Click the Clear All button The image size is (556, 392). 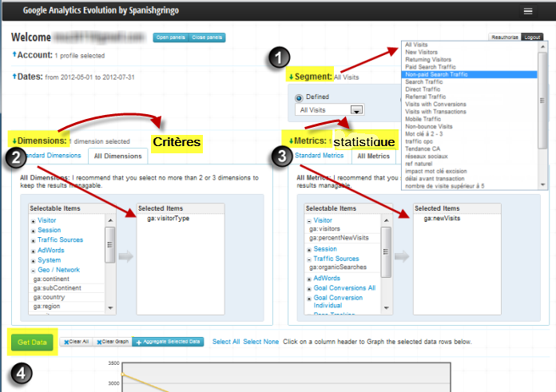(x=76, y=342)
